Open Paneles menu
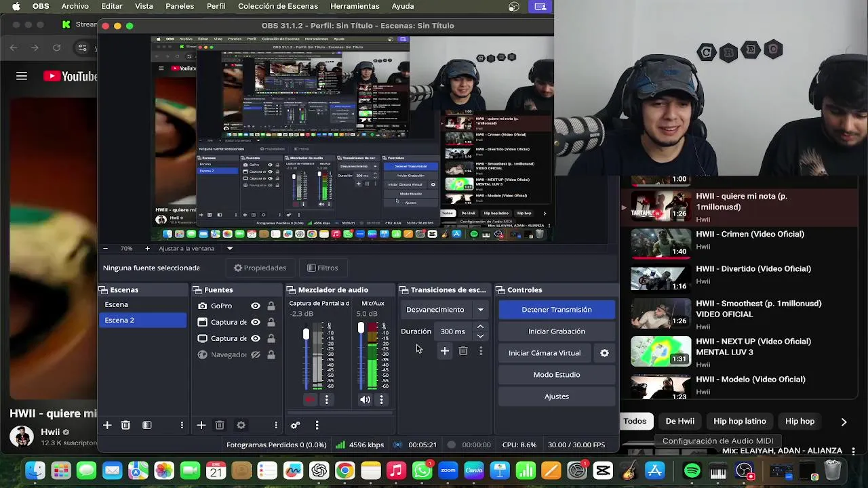 [180, 6]
